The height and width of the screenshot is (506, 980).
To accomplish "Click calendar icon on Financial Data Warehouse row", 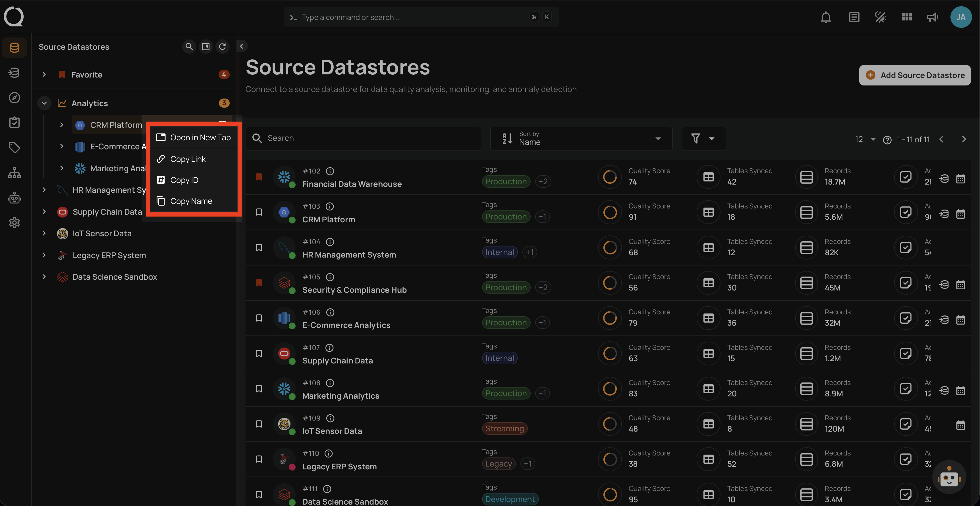I will 961,179.
